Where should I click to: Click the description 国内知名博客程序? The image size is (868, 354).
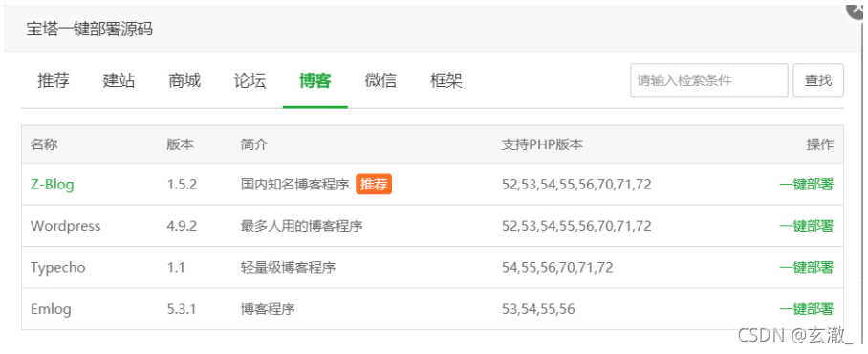(x=294, y=185)
